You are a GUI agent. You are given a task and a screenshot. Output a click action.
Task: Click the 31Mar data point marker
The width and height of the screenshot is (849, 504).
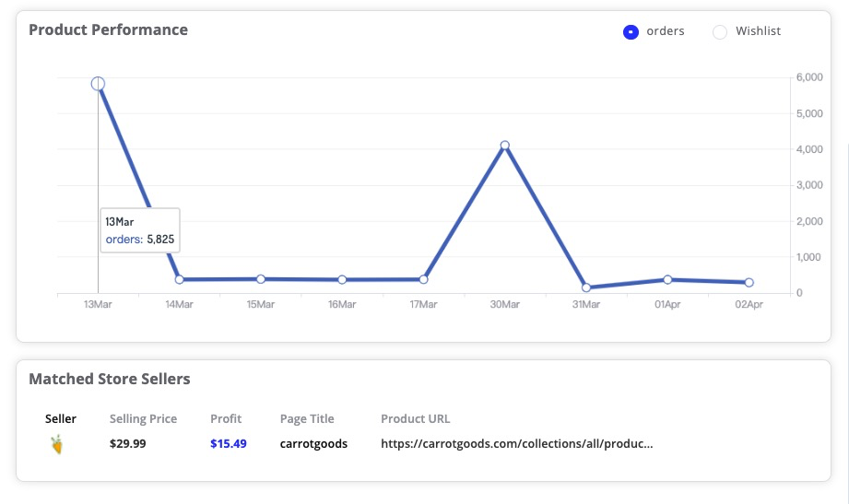point(586,287)
